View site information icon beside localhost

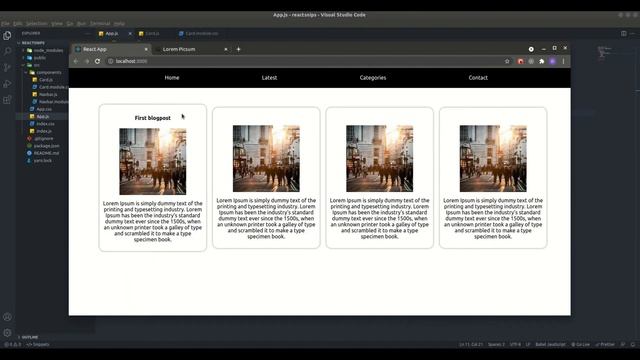110,61
